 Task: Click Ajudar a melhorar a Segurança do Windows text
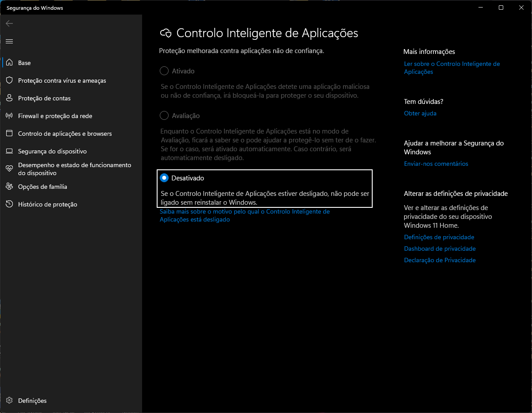point(454,147)
